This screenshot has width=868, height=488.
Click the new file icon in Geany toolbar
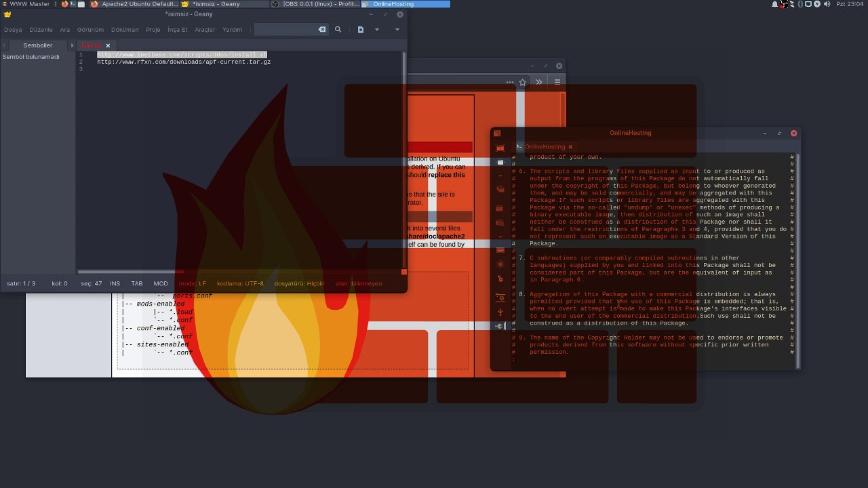(x=361, y=30)
